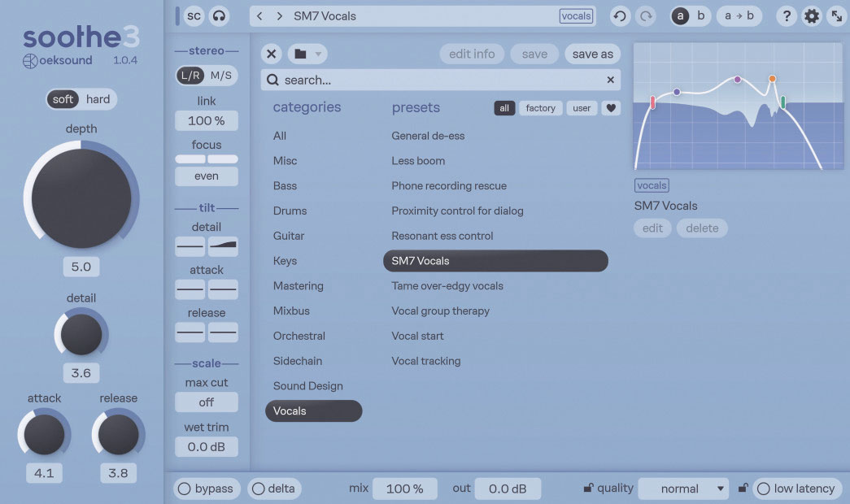Screen dimensions: 850x504
Task: Show all presets filter tab
Action: [x=504, y=108]
